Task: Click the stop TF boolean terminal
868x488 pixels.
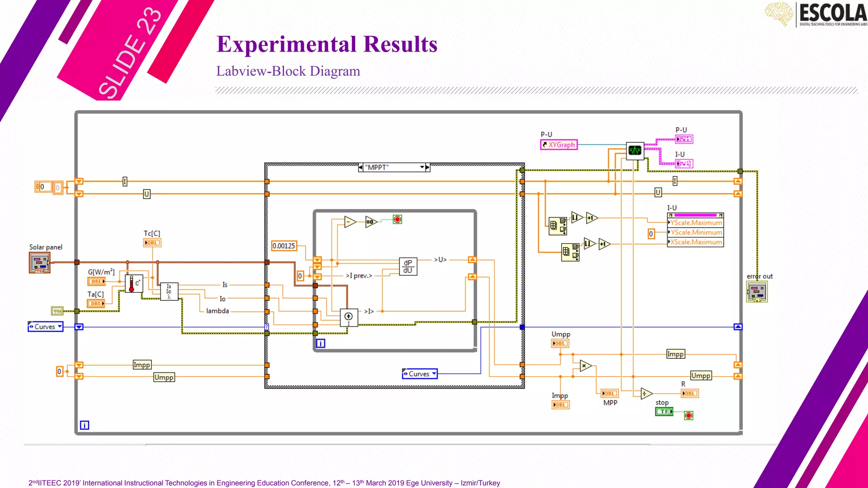Action: [x=664, y=411]
